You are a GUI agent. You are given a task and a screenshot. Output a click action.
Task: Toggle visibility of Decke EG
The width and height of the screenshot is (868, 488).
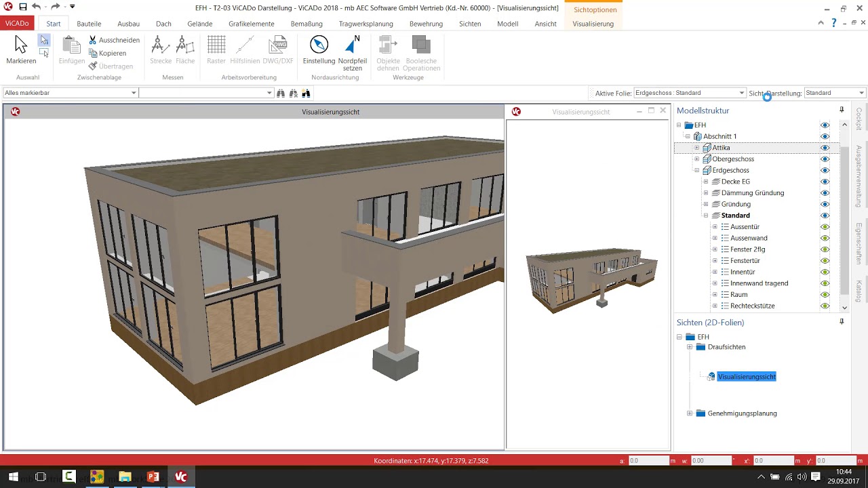(825, 182)
